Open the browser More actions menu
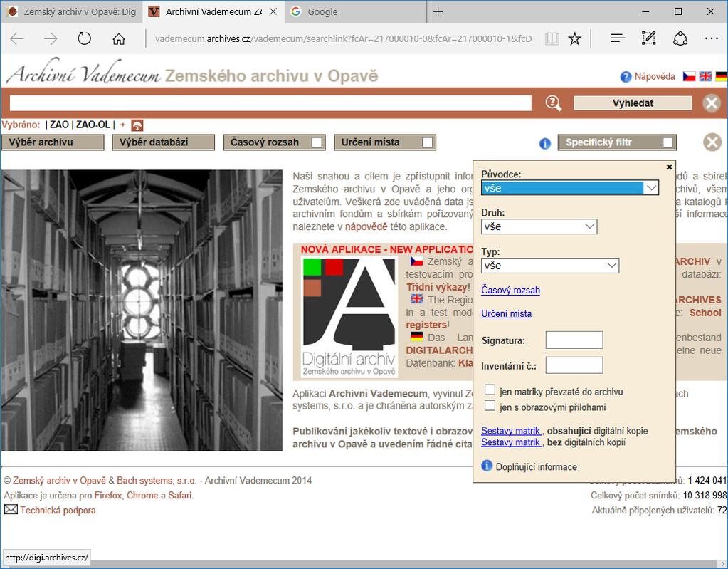 [712, 38]
